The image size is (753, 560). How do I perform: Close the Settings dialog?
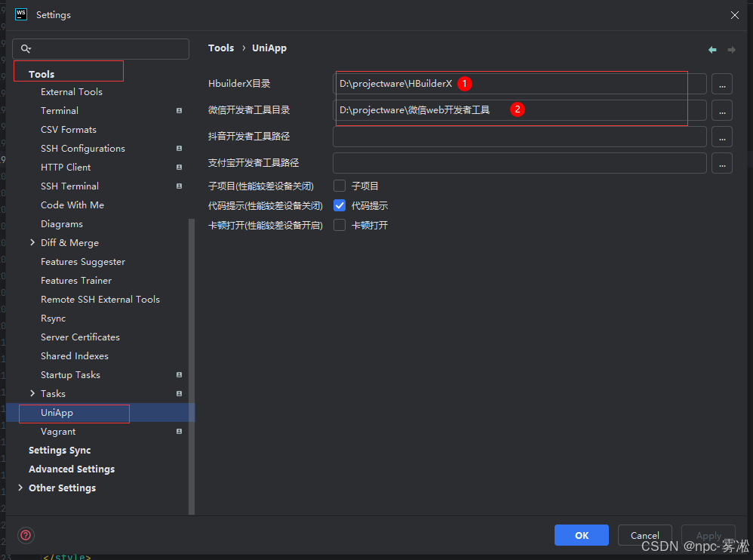pyautogui.click(x=734, y=15)
